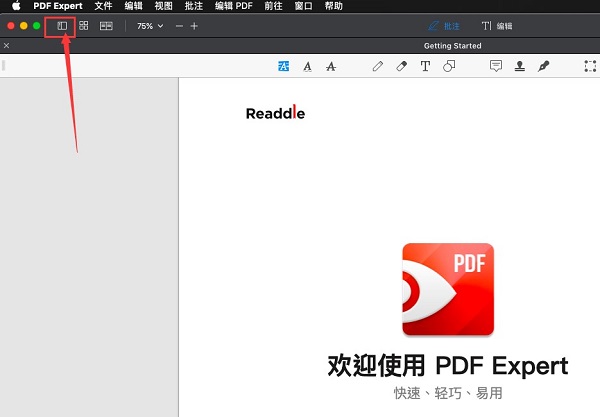Click the 快速、轻巧、易用 subtitle
Viewport: 600px width, 417px height.
pyautogui.click(x=448, y=393)
